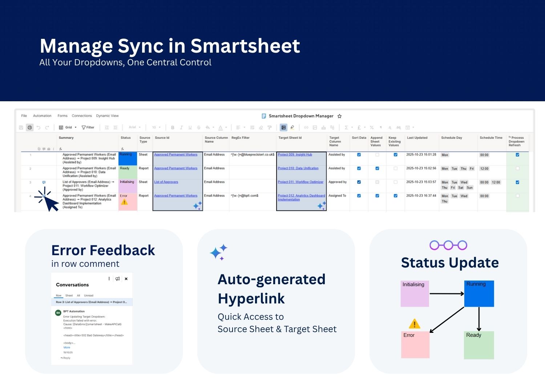Star the Smartsheet Dropdown Manager sheet
Image resolution: width=545 pixels, height=392 pixels.
[339, 116]
